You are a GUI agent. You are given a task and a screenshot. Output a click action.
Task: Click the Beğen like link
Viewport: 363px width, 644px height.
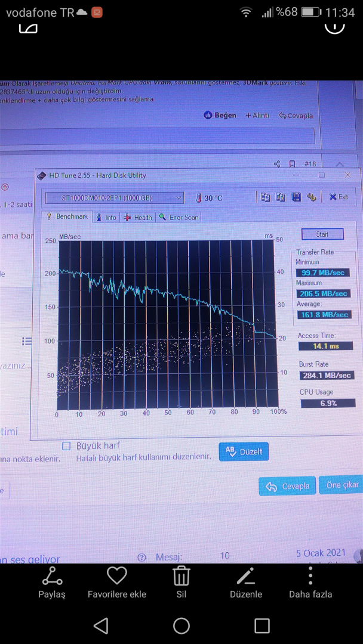[220, 115]
